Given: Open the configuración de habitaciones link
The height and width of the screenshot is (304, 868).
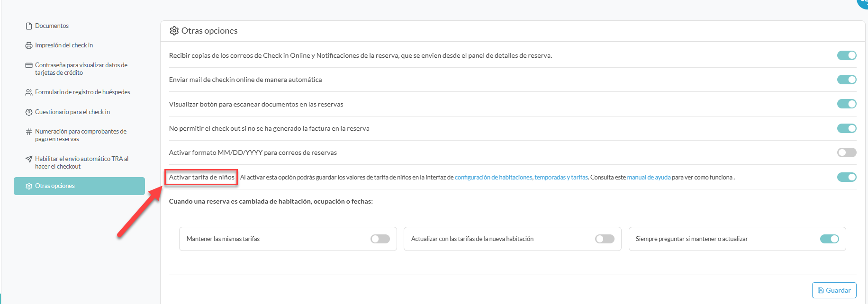Looking at the screenshot, I should point(493,178).
